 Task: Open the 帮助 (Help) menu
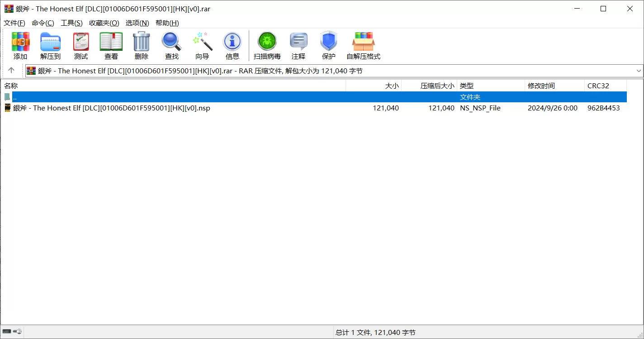[x=167, y=23]
